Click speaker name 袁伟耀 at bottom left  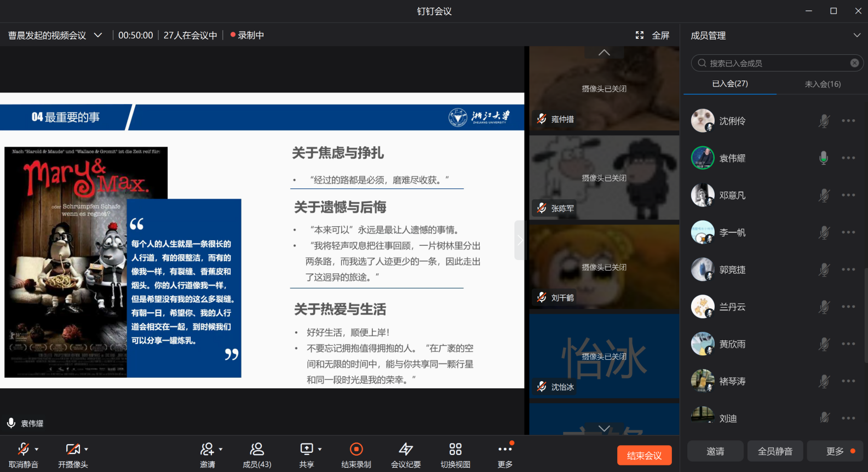(32, 423)
